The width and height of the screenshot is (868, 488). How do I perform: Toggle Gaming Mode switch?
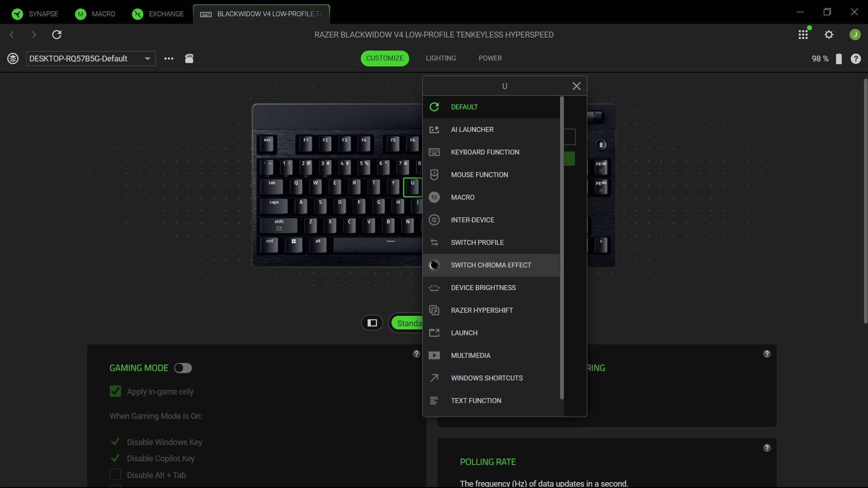pyautogui.click(x=183, y=368)
